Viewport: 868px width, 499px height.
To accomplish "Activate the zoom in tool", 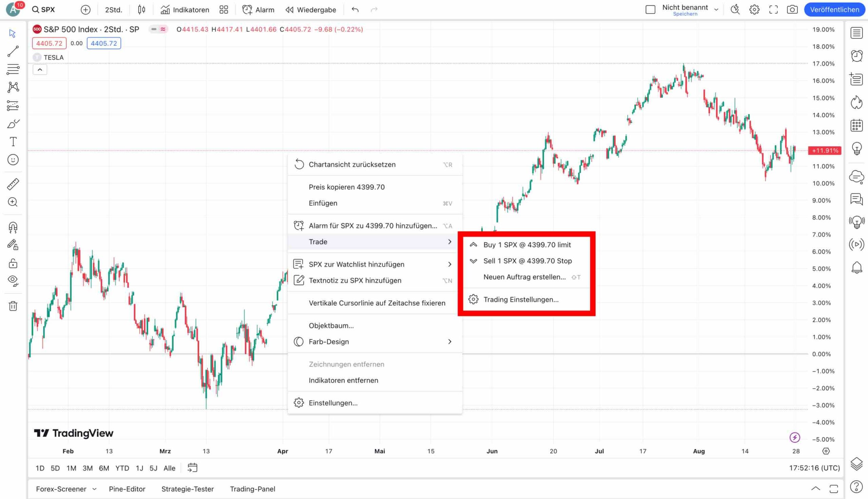I will tap(13, 202).
